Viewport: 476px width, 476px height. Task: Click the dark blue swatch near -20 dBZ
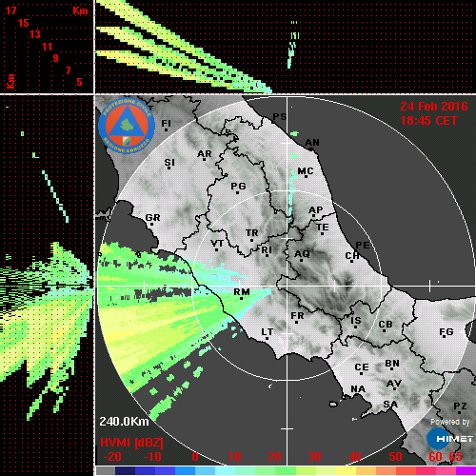tap(125, 470)
